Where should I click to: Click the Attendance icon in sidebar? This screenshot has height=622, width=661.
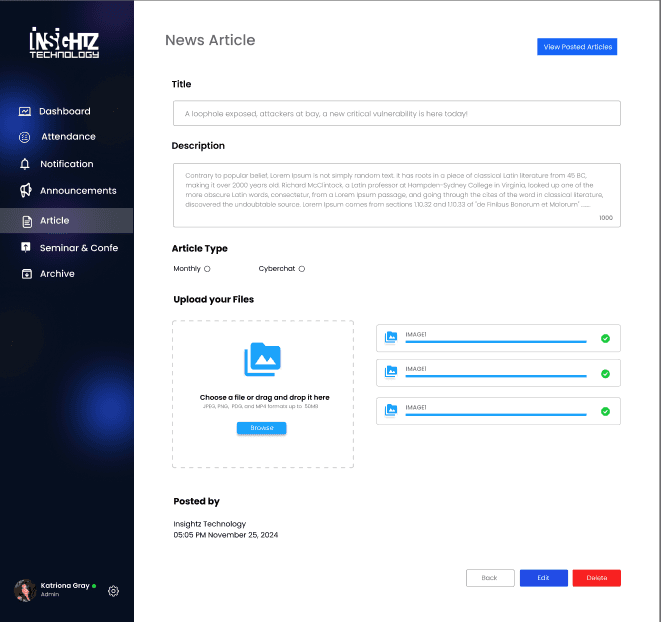[x=25, y=137]
